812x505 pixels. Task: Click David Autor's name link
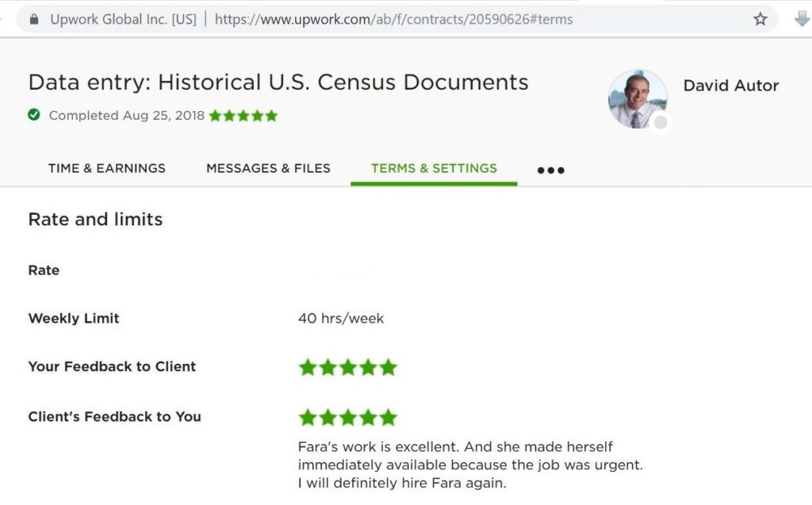click(730, 86)
